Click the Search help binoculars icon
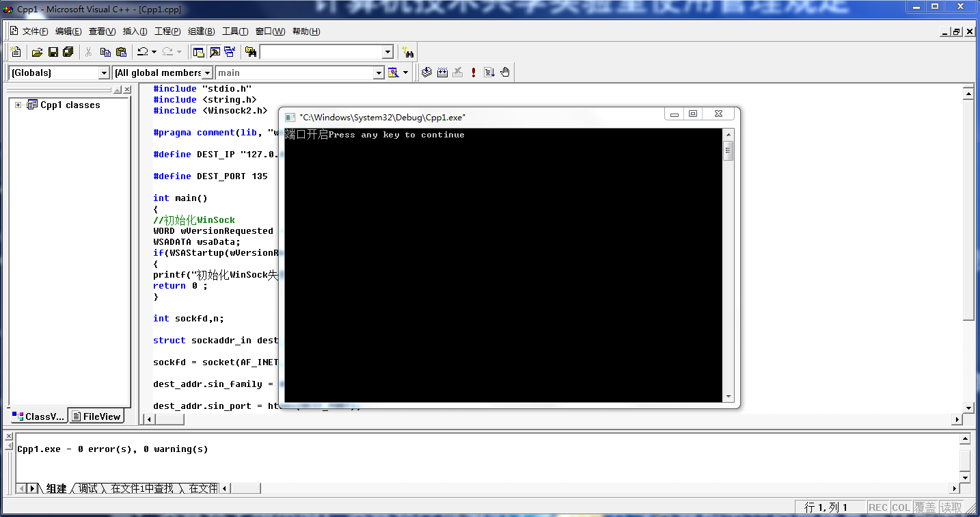 [x=408, y=52]
